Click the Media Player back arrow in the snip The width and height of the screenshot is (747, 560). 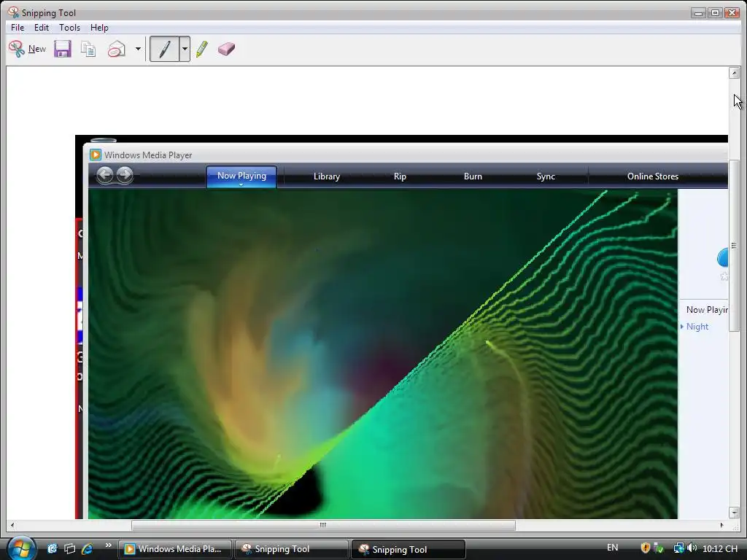point(105,175)
